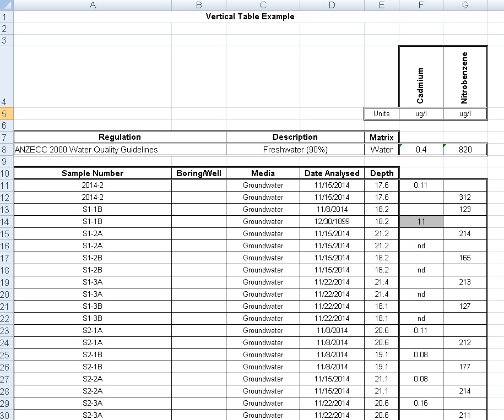Click the Select All corner box
This screenshot has height=420, width=504.
6,5
